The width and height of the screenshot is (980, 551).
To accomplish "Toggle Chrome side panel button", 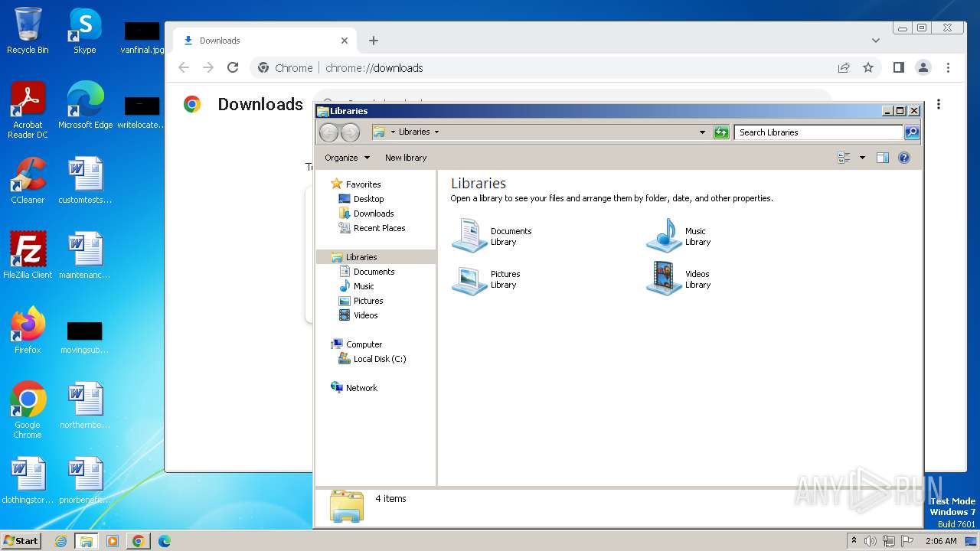I will (x=899, y=67).
